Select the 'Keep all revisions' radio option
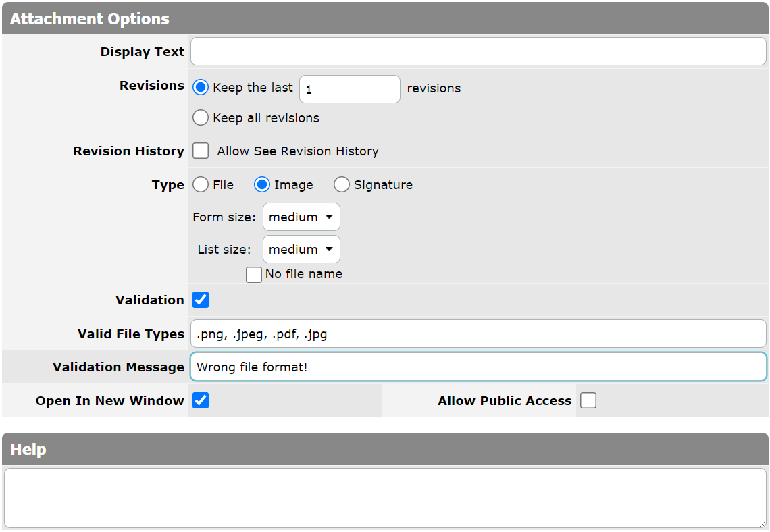 pos(201,117)
